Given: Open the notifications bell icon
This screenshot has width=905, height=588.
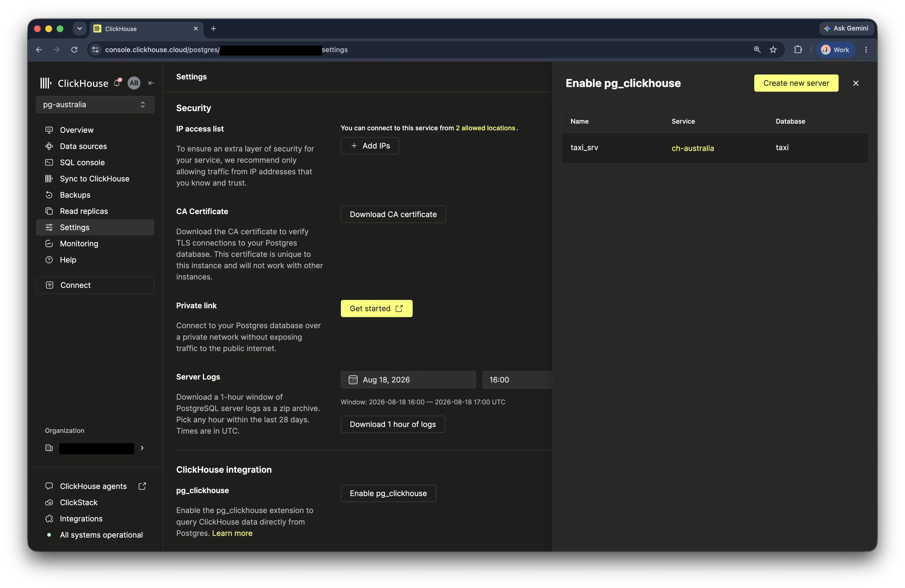Looking at the screenshot, I should point(118,83).
